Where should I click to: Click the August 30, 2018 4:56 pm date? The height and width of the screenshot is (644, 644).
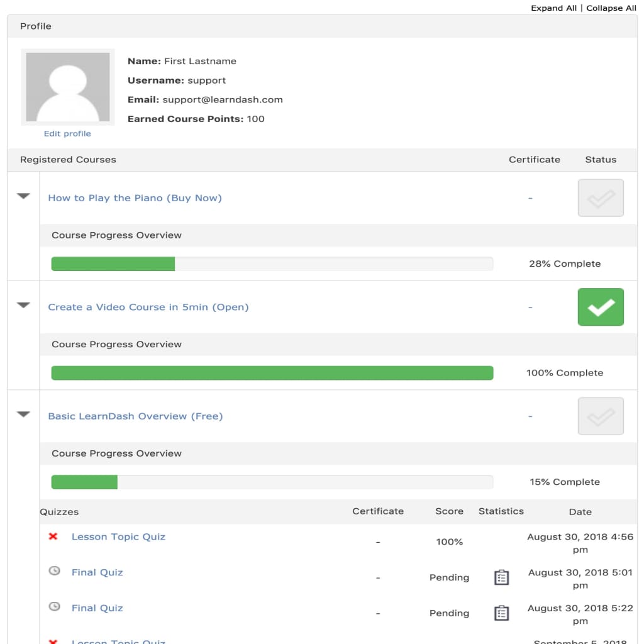point(580,543)
